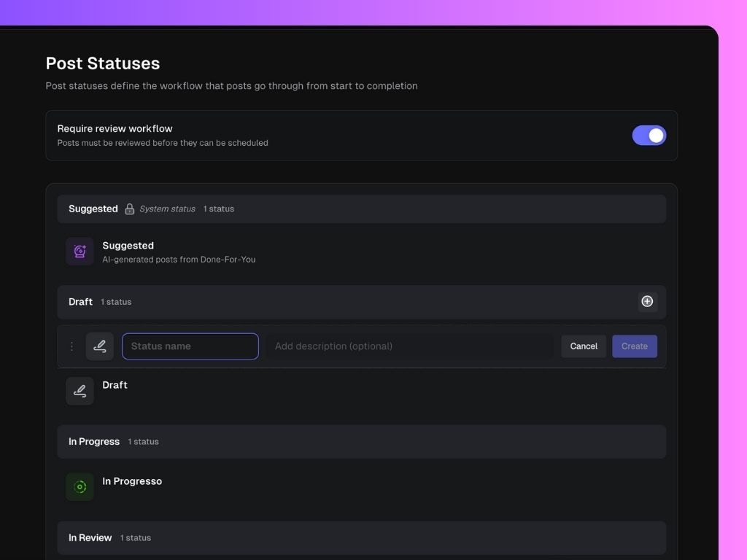The height and width of the screenshot is (560, 747).
Task: Select the Suggested section header
Action: [x=362, y=209]
